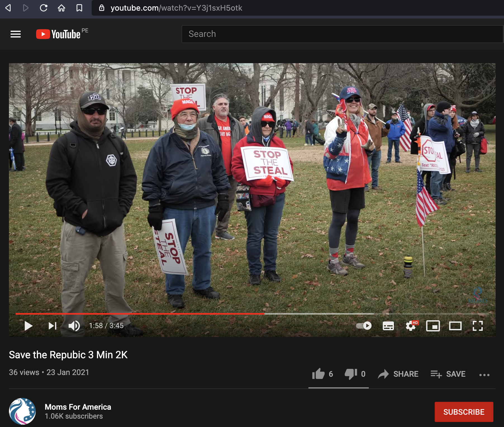The image size is (504, 427).
Task: Open the YouTube hamburger guide menu
Action: 16,34
